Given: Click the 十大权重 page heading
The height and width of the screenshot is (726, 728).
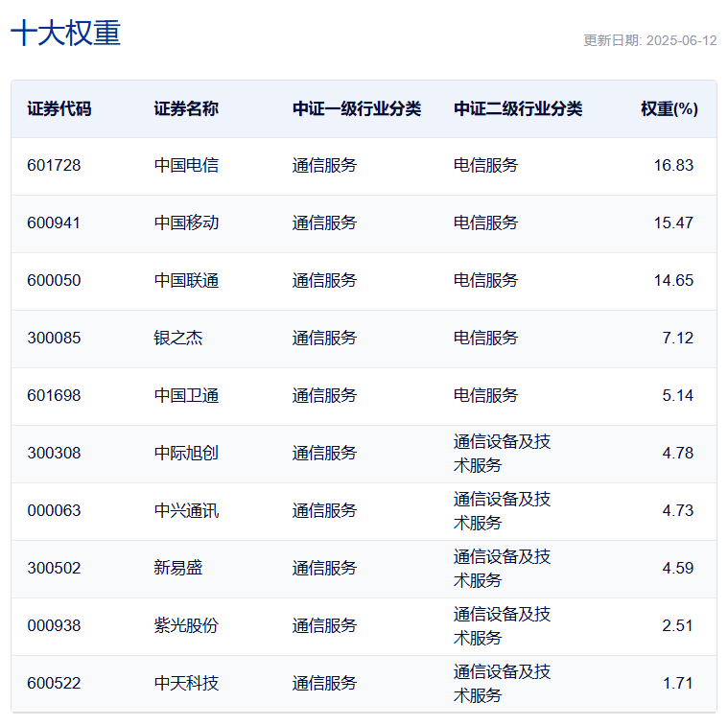Looking at the screenshot, I should click(x=65, y=34).
